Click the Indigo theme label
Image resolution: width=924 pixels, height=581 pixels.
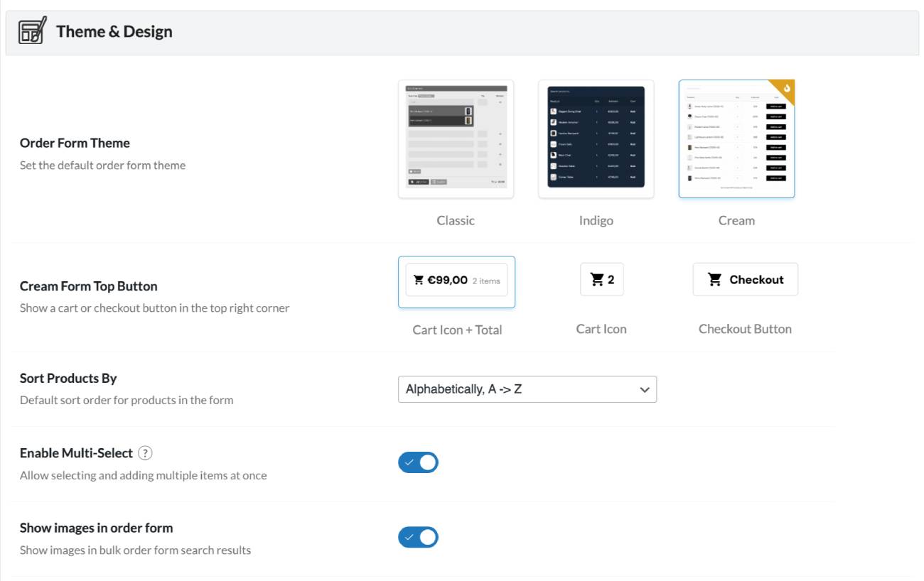point(596,220)
